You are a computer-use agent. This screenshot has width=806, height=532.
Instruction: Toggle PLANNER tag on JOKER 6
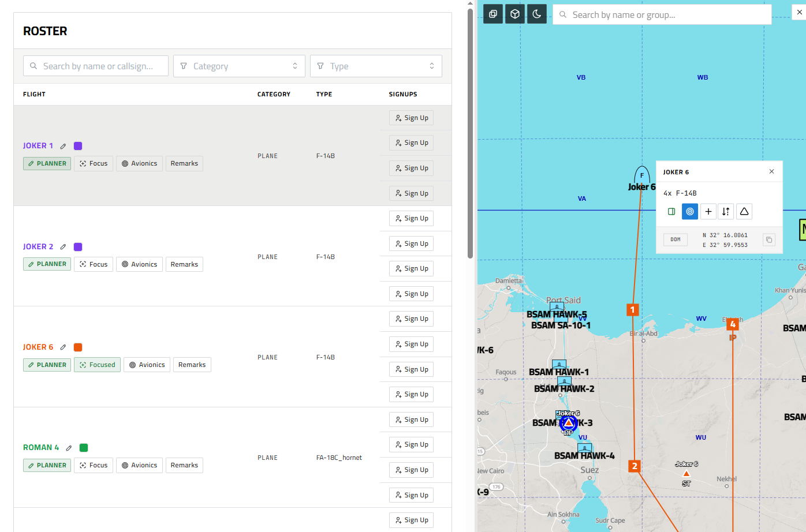[x=47, y=365]
